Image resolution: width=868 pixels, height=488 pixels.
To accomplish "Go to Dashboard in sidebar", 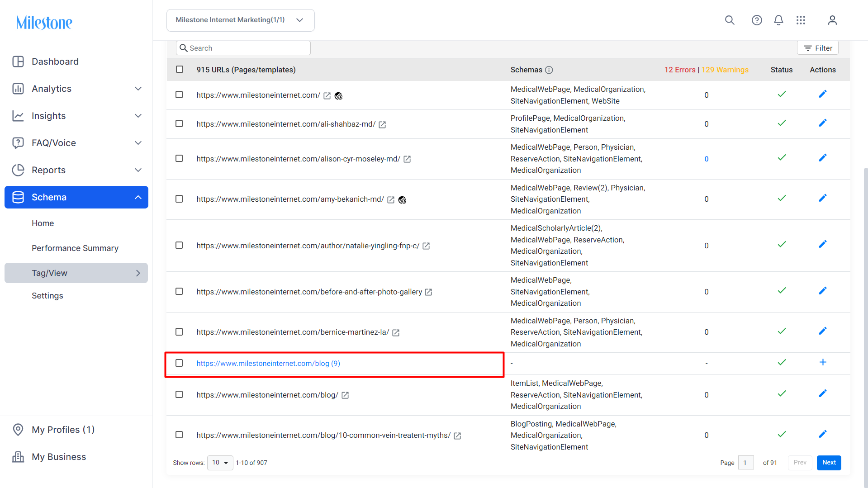I will (x=55, y=62).
